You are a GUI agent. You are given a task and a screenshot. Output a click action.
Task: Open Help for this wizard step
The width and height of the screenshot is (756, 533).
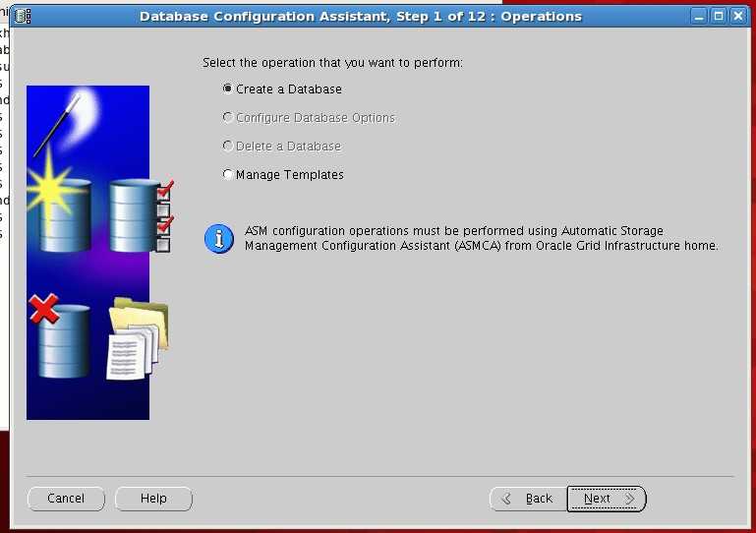click(x=153, y=499)
